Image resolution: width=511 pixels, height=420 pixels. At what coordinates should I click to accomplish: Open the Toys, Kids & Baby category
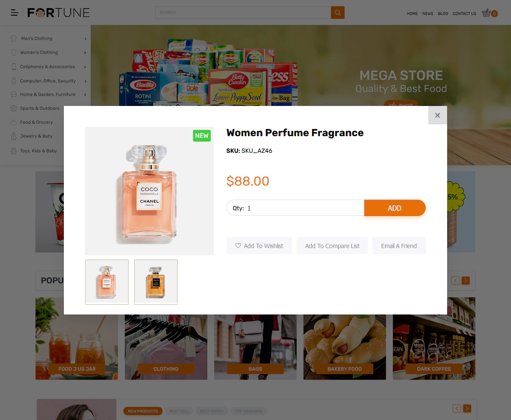(38, 151)
